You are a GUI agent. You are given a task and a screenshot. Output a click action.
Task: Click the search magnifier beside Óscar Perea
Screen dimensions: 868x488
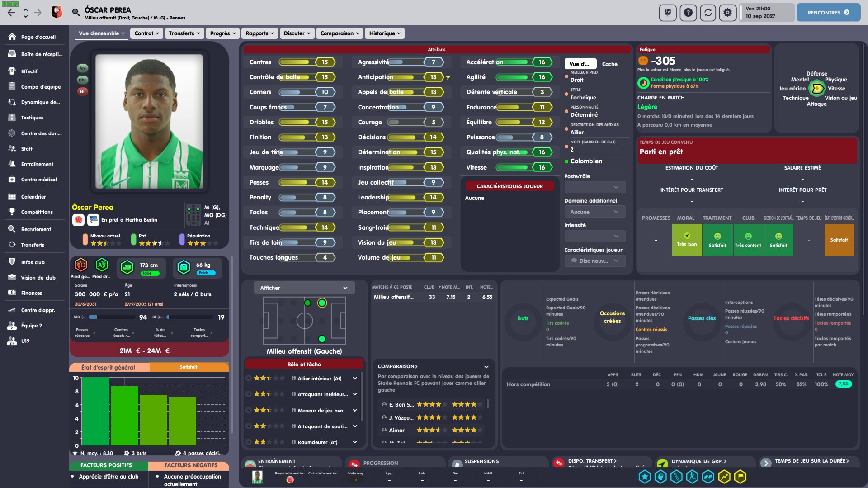coord(75,12)
